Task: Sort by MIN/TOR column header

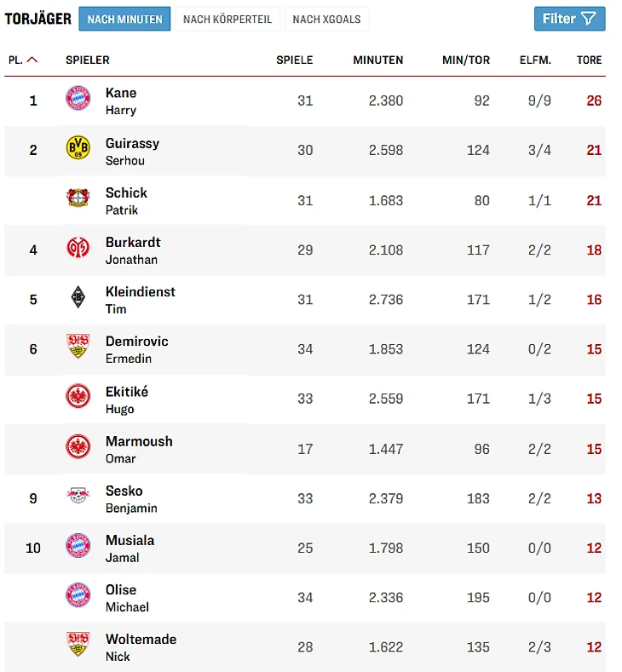Action: [x=466, y=60]
